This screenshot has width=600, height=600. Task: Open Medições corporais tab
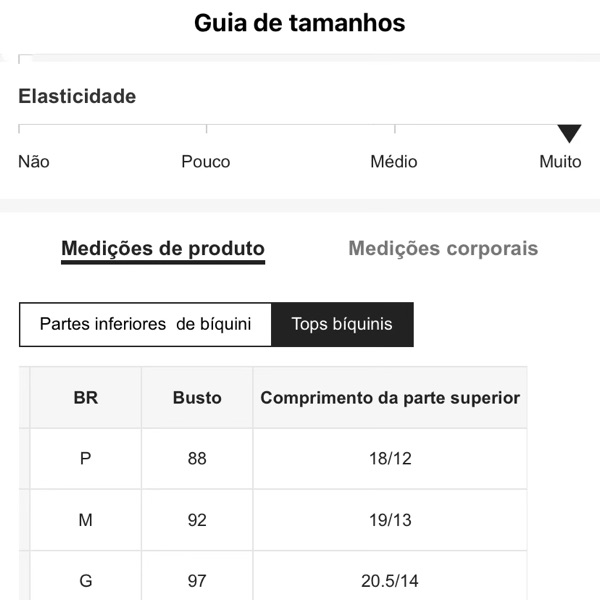tap(443, 249)
